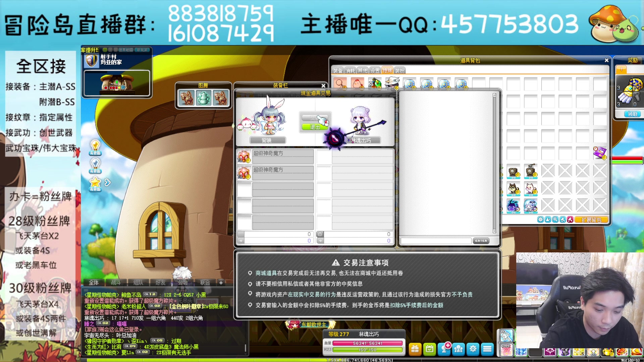
Task: Select the 特殊 inventory tab
Action: coord(387,70)
